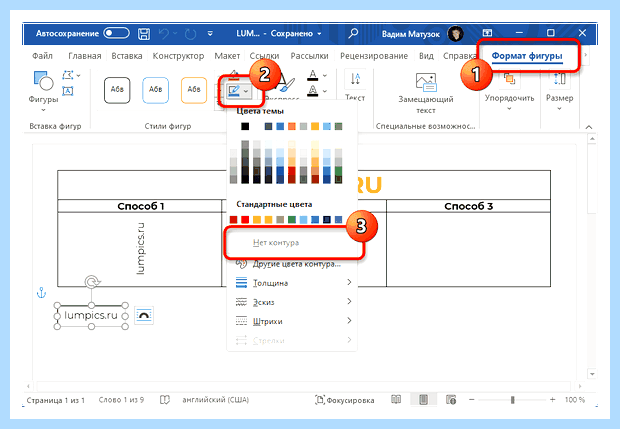Click the Redo icon in title bar

[191, 34]
